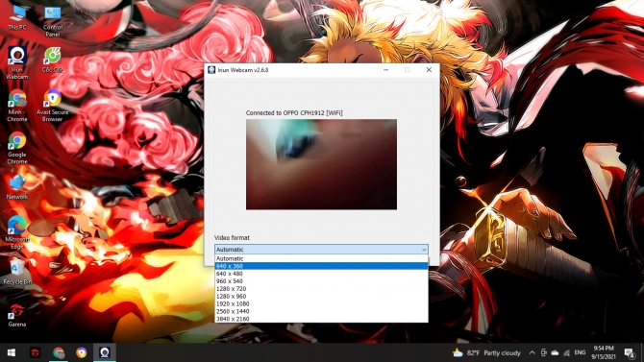The height and width of the screenshot is (362, 644).
Task: Open taskbar clock showing 9:54 PM
Action: tap(604, 352)
